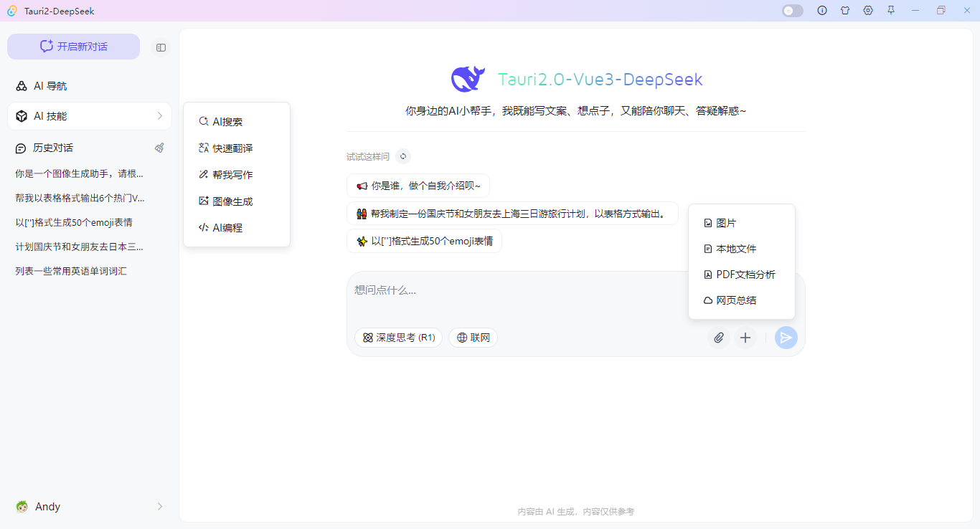Refresh the suggested questions
The width and height of the screenshot is (980, 529).
click(402, 156)
